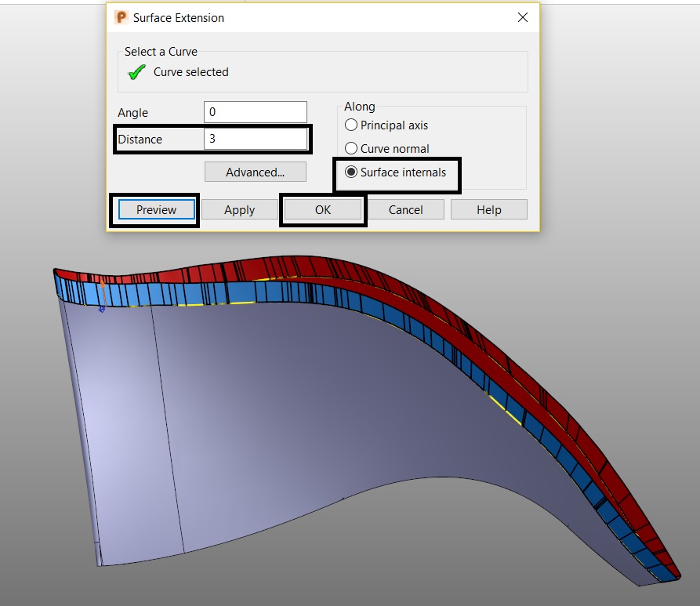Close the Surface Extension dialog
Image resolution: width=700 pixels, height=606 pixels.
click(x=522, y=16)
